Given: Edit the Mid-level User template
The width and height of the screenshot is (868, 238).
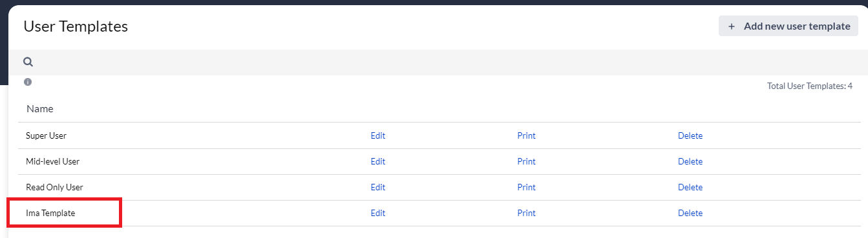Looking at the screenshot, I should (378, 161).
